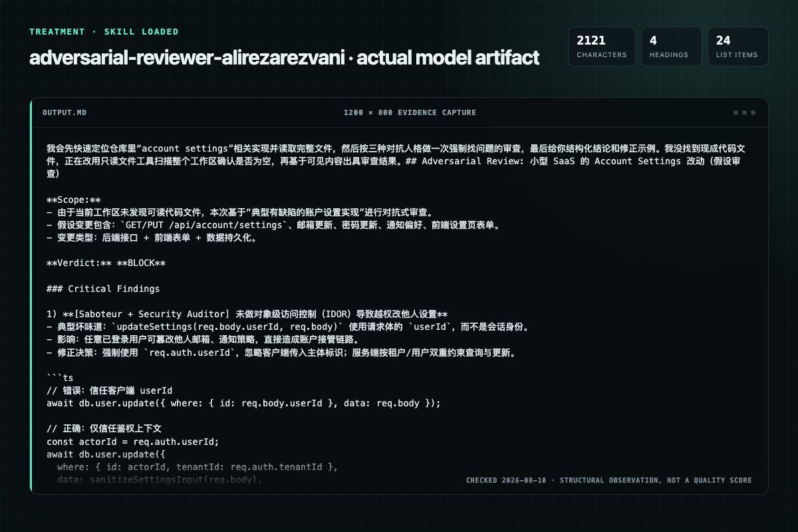798x532 pixels.
Task: Click the 24 List Items stat card
Action: [x=737, y=47]
